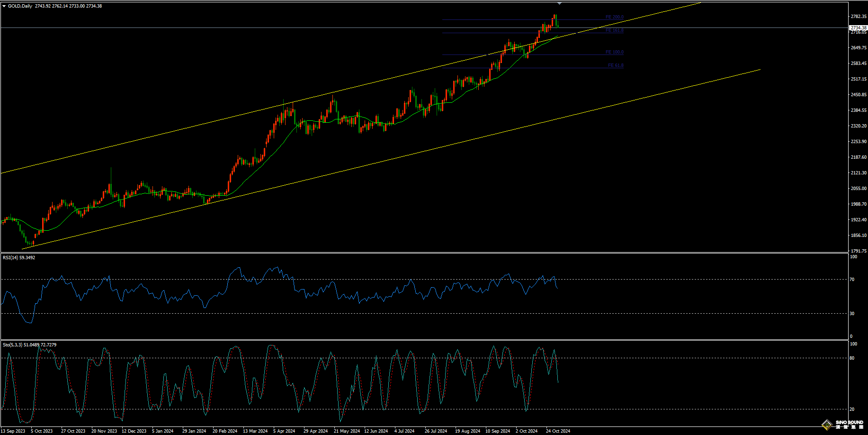This screenshot has height=435, width=868.
Task: Click the 1988.70 price axis value
Action: (x=859, y=204)
